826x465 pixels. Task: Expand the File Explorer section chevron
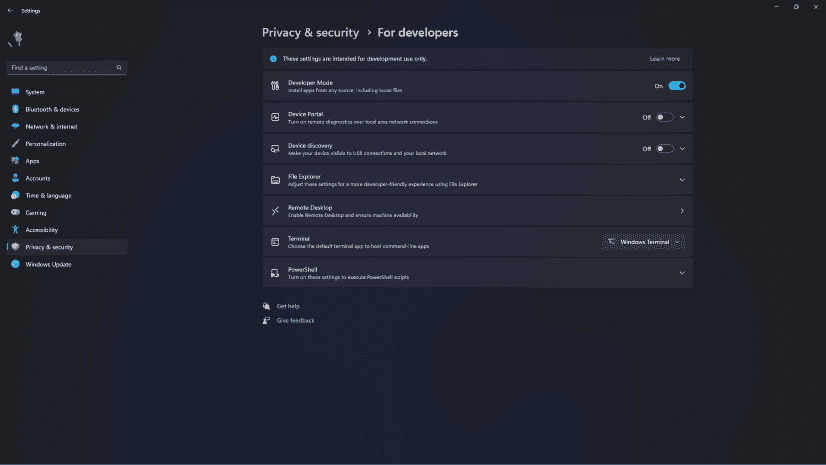point(682,180)
